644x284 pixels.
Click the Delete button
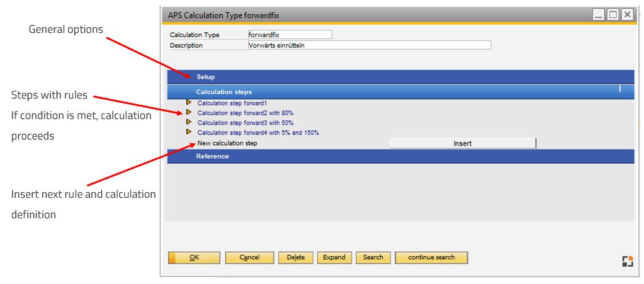(295, 257)
